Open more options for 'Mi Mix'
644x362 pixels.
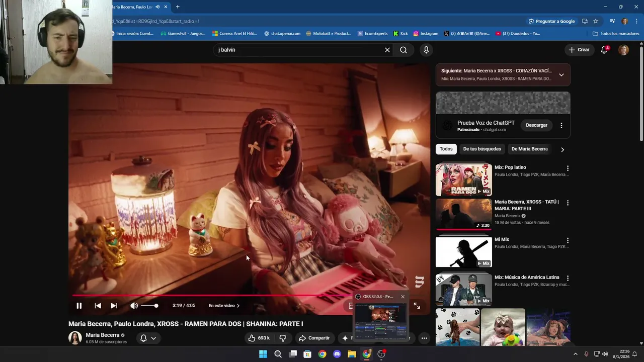pyautogui.click(x=568, y=240)
